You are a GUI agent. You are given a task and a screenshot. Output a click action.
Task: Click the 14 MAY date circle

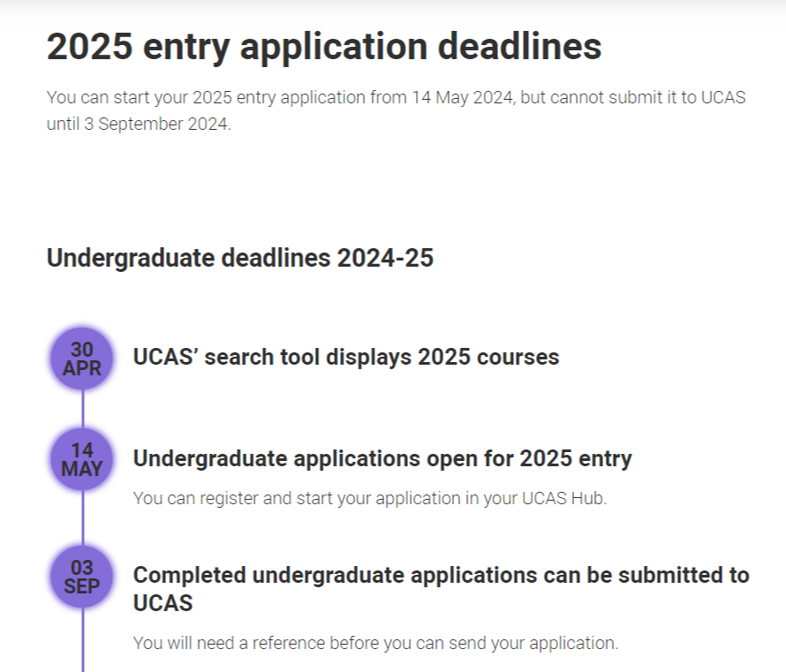tap(82, 459)
